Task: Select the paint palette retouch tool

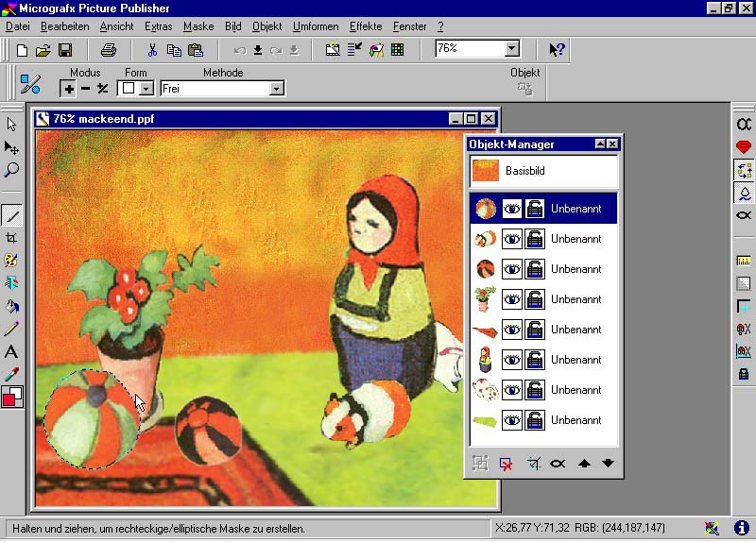Action: (11, 261)
